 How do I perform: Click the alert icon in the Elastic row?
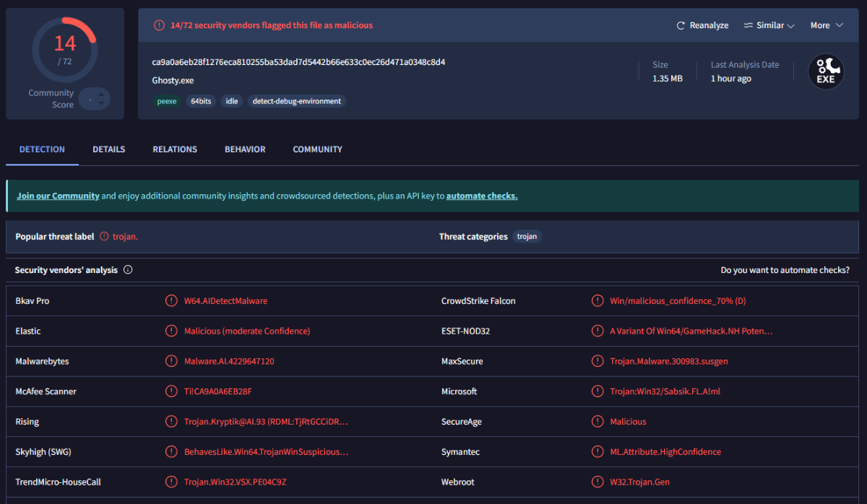pyautogui.click(x=171, y=331)
